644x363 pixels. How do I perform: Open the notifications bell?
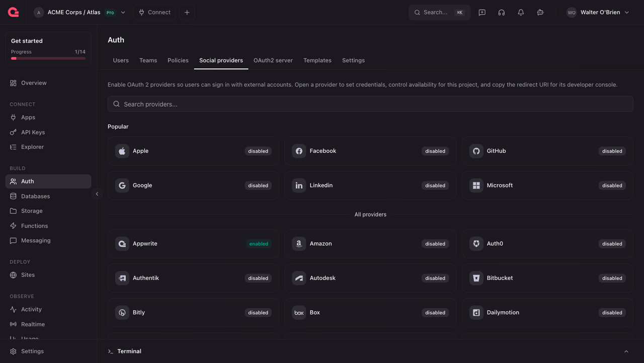click(521, 13)
